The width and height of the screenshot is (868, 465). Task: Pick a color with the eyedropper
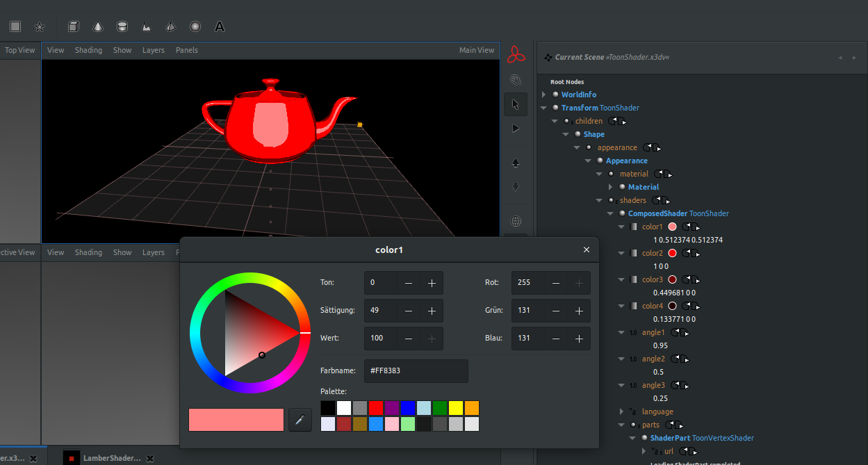[300, 420]
